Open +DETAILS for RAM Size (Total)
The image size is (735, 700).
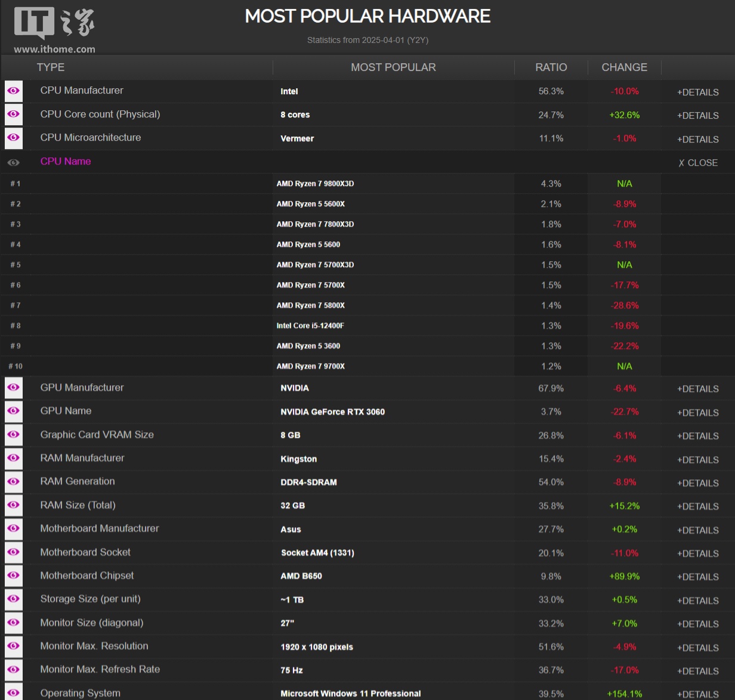(697, 506)
